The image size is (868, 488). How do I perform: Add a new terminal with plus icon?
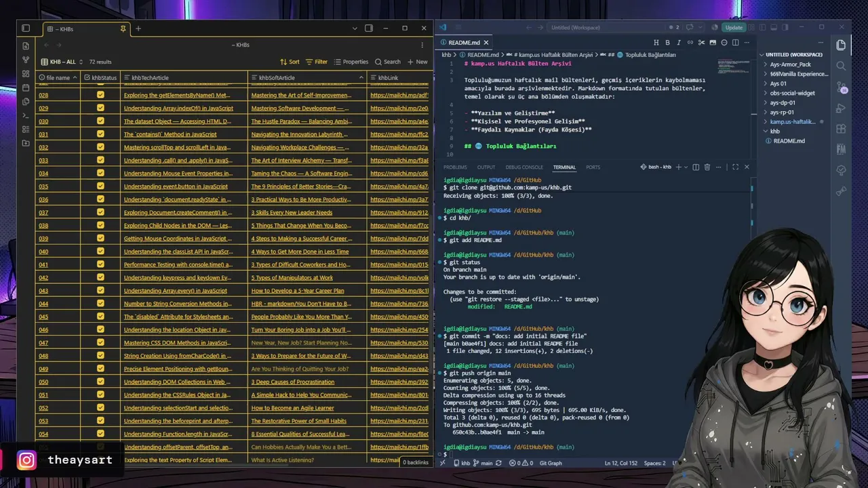pyautogui.click(x=677, y=167)
